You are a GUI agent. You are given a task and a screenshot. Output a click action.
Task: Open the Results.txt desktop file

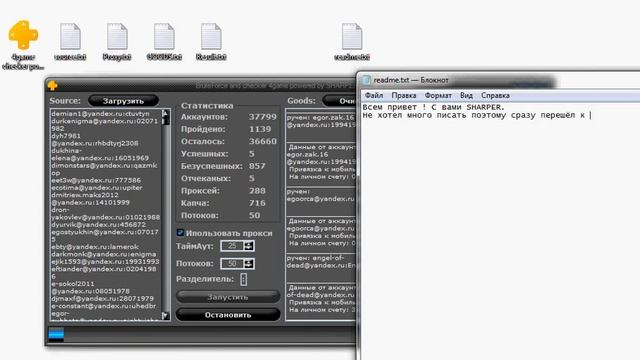[x=211, y=37]
